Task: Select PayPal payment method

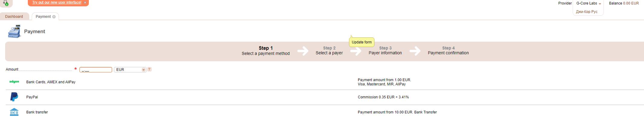Action: [x=32, y=97]
